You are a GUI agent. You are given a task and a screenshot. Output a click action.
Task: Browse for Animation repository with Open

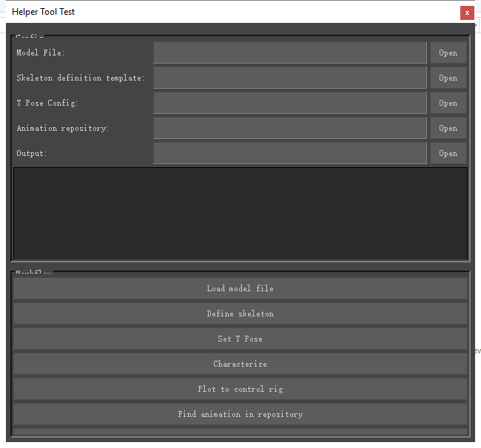448,129
